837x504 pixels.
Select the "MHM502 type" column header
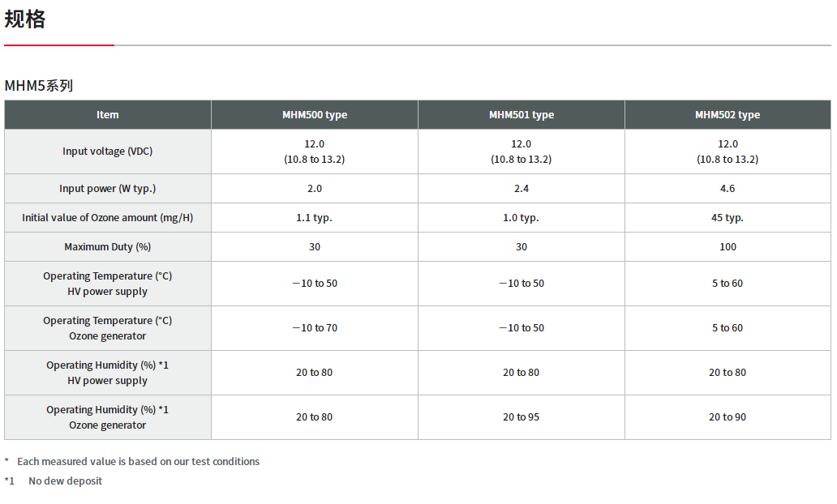click(x=728, y=115)
